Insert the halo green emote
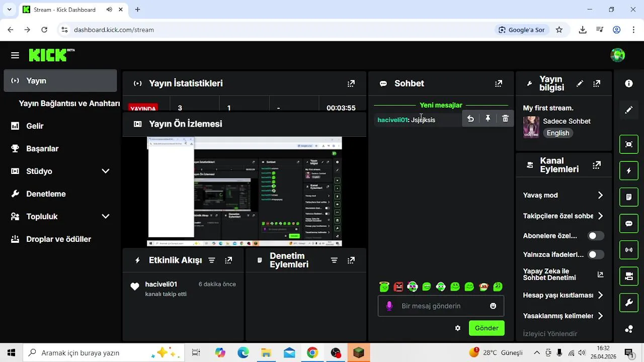 (x=384, y=287)
